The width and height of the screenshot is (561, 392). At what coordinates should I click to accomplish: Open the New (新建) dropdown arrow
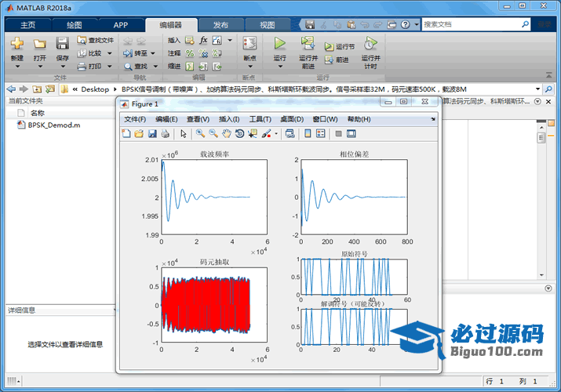coord(17,67)
